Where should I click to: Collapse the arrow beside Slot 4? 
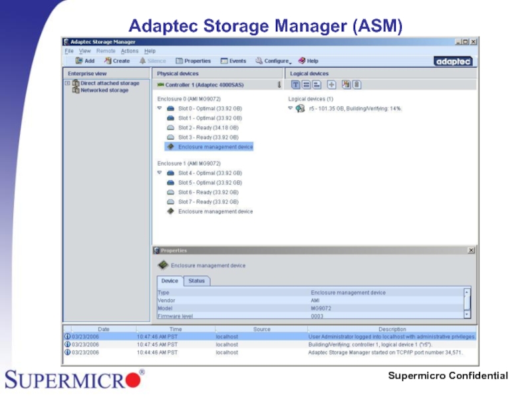pos(160,173)
